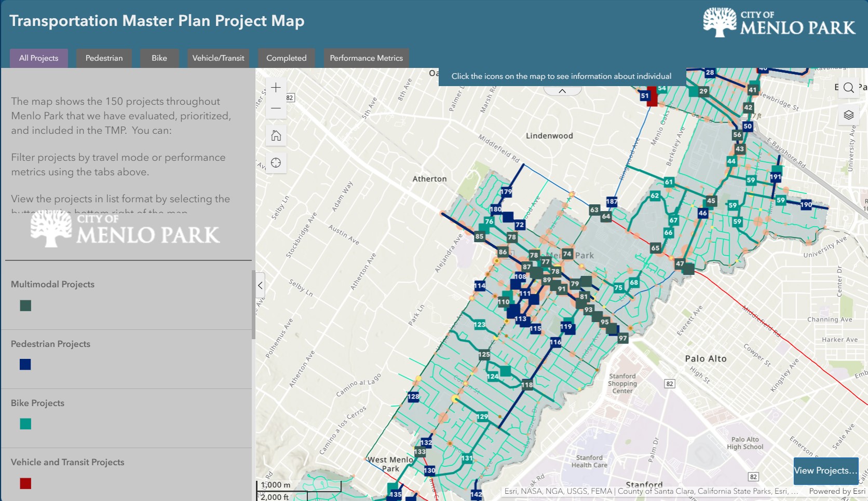Click the Stanford Health Care label
Image resolution: width=868 pixels, height=501 pixels.
[x=589, y=461]
